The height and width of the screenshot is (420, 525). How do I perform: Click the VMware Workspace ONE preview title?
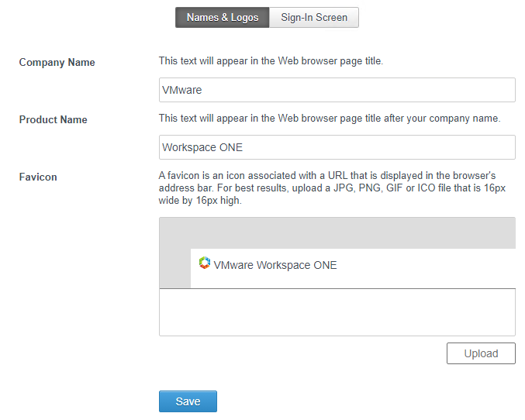point(275,265)
